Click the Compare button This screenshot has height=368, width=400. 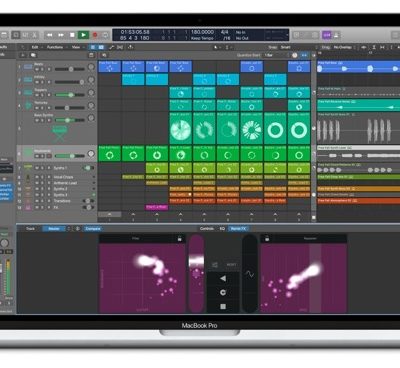pyautogui.click(x=93, y=229)
